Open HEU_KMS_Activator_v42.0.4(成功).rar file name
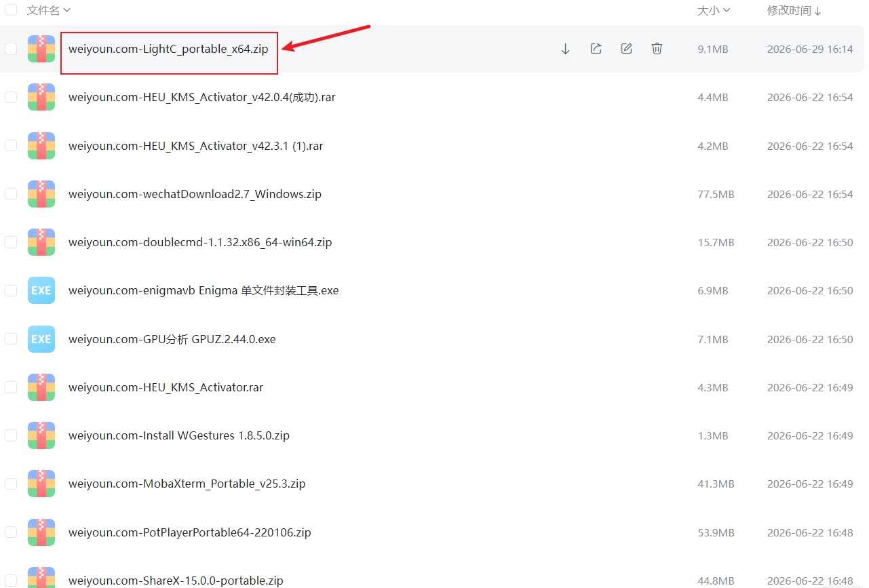Viewport: 869px width, 588px height. pos(202,97)
